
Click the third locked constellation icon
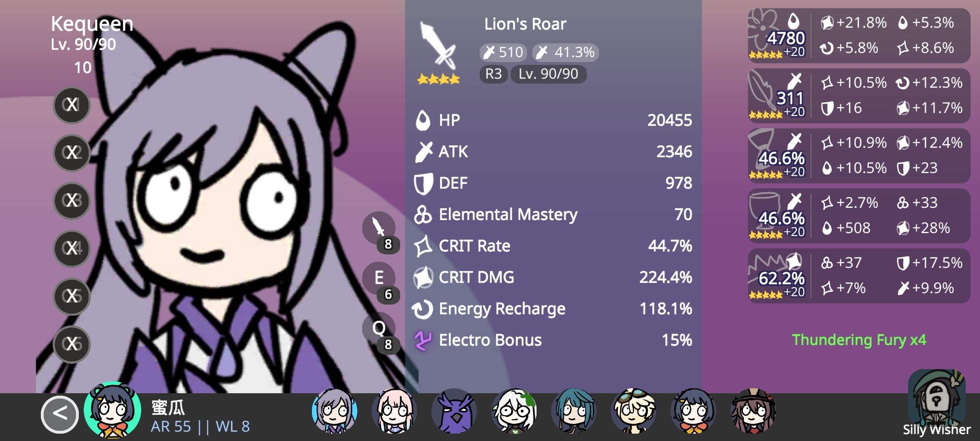point(72,200)
